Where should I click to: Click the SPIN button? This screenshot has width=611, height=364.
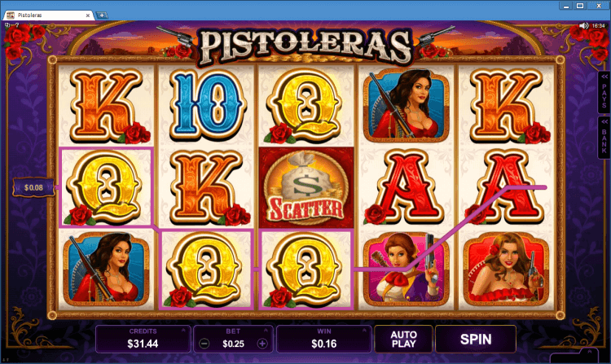tap(476, 339)
